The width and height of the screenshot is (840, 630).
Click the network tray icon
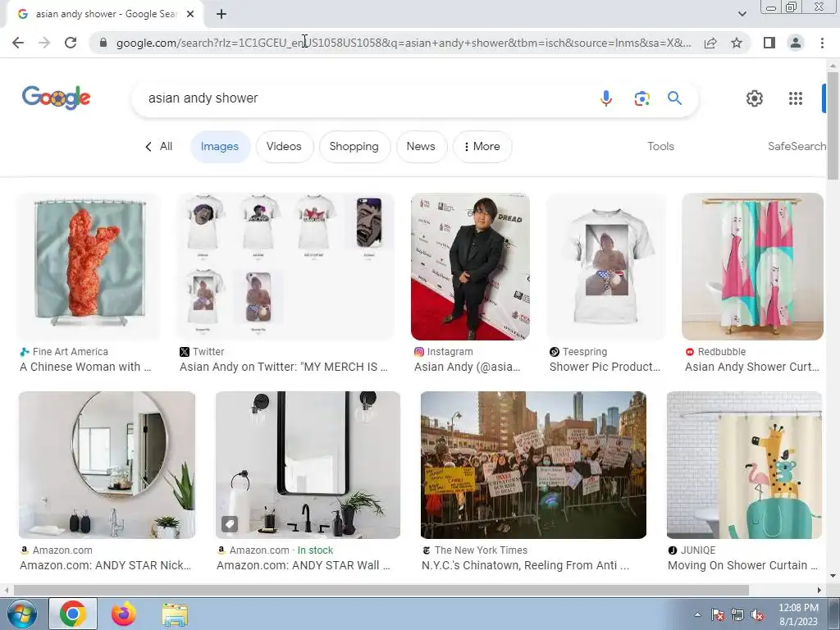pos(737,614)
